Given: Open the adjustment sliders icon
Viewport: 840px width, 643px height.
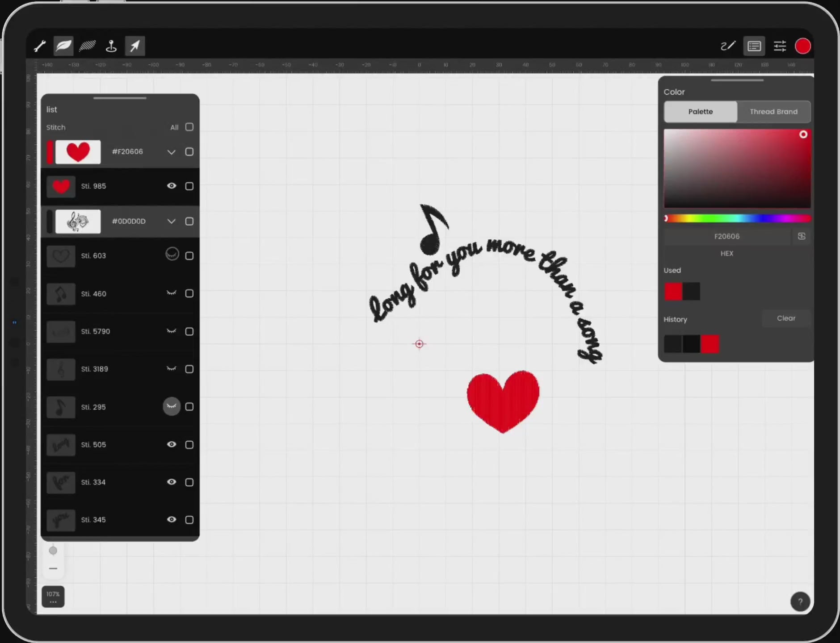Looking at the screenshot, I should point(780,46).
